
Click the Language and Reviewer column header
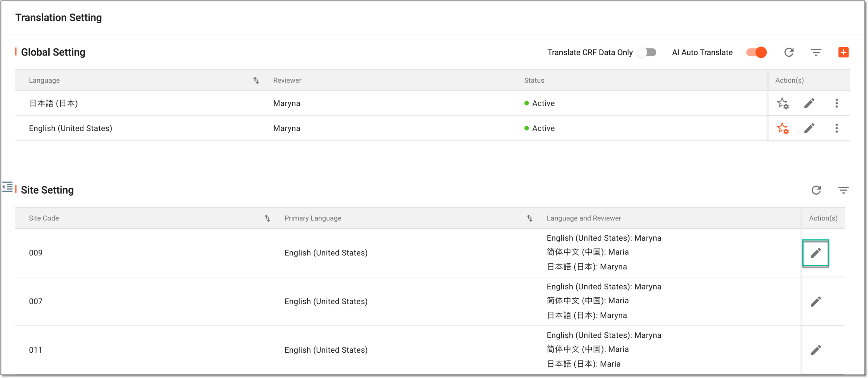point(584,218)
